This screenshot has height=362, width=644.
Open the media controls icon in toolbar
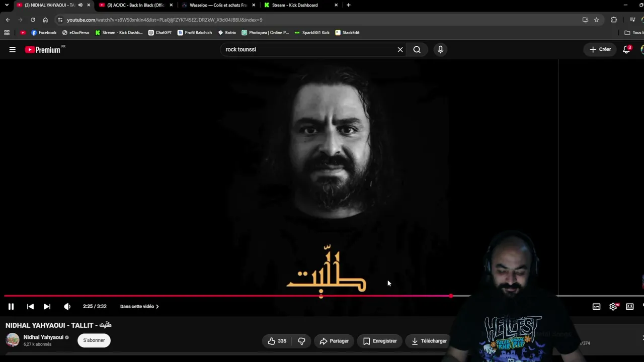coord(632,20)
